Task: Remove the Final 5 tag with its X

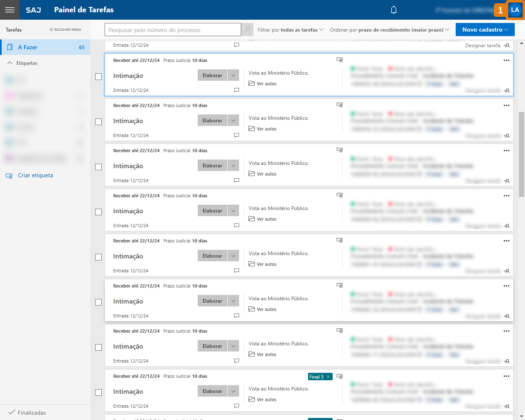Action: [328, 377]
